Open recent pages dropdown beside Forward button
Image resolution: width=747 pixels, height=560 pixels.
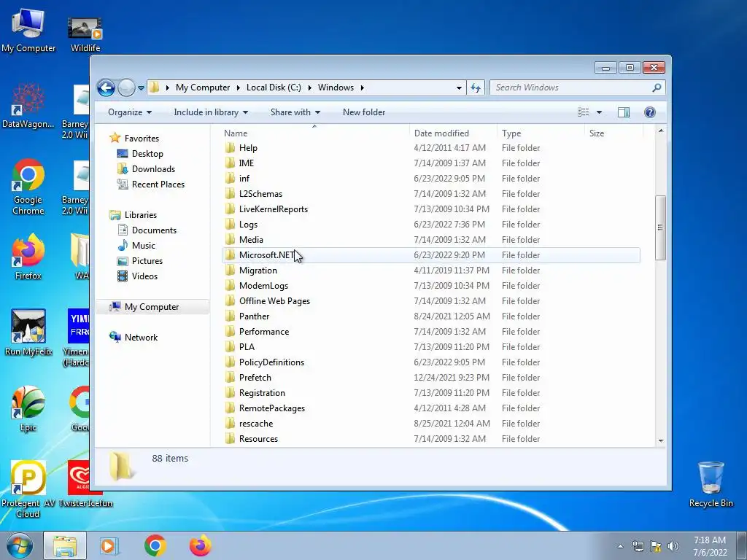tap(141, 88)
